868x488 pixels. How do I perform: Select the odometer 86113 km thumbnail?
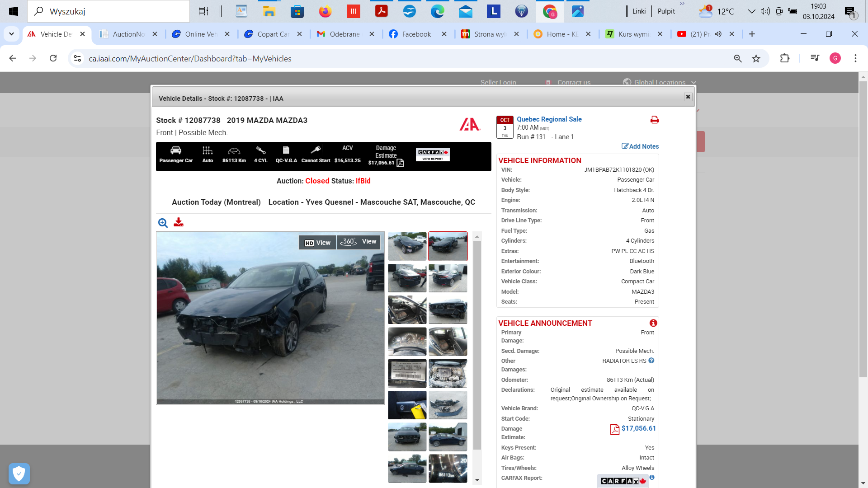tap(448, 469)
